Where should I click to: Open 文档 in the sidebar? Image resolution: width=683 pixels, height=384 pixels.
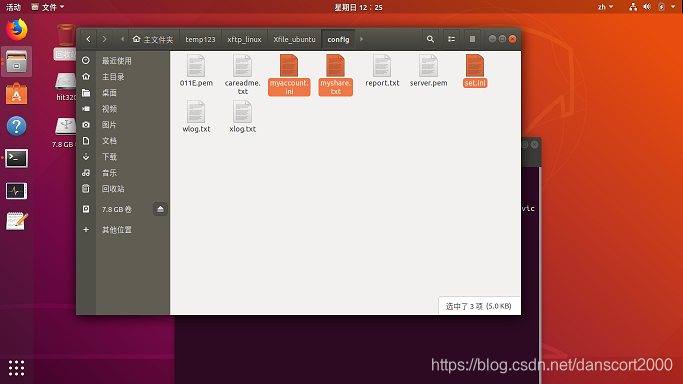click(123, 141)
